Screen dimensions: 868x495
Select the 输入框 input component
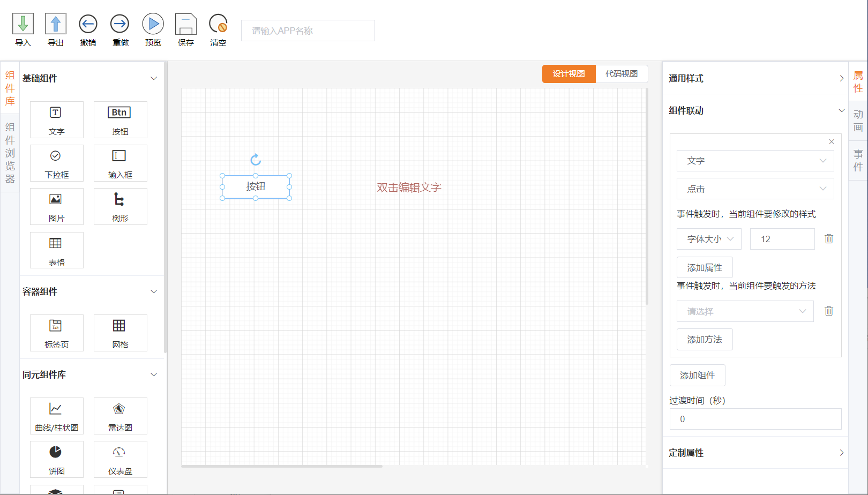point(120,163)
